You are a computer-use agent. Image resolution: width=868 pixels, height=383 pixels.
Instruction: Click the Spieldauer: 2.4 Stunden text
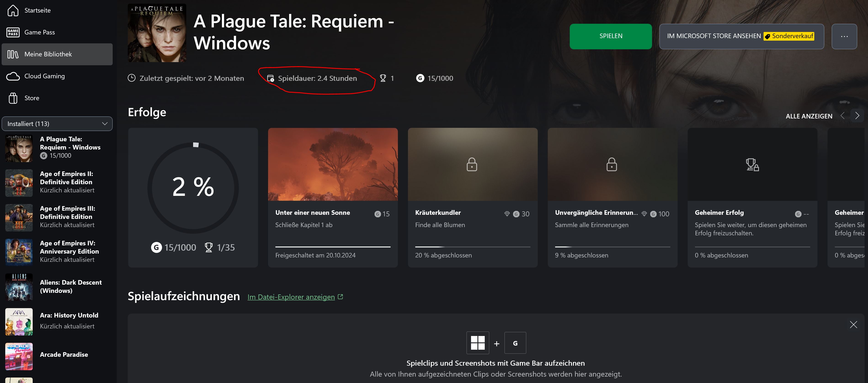[317, 79]
